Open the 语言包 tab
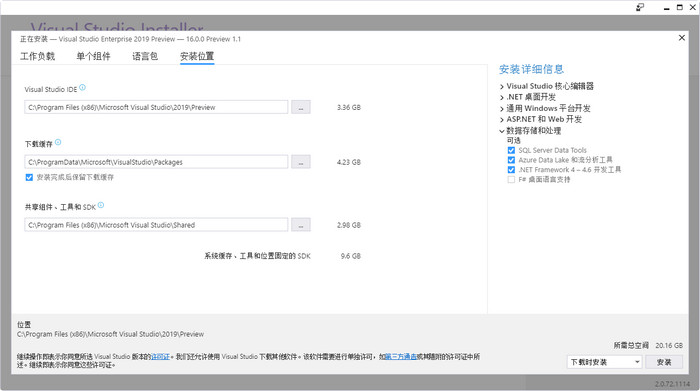 tap(145, 56)
